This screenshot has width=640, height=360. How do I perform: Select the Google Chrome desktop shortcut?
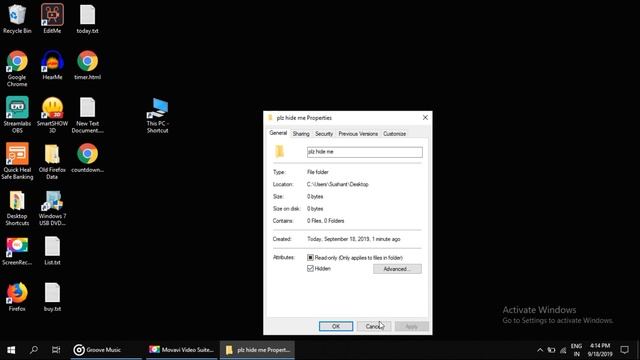pos(17,68)
